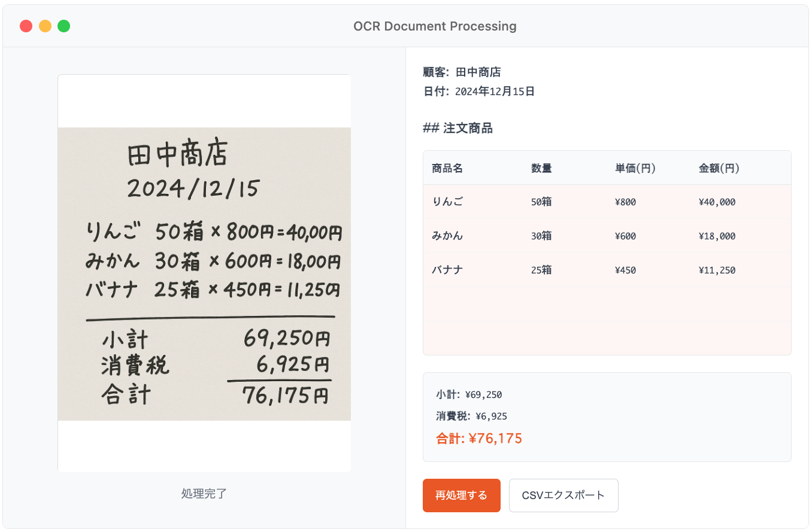The height and width of the screenshot is (532, 812).
Task: Click the 商品名 column header
Action: click(447, 168)
